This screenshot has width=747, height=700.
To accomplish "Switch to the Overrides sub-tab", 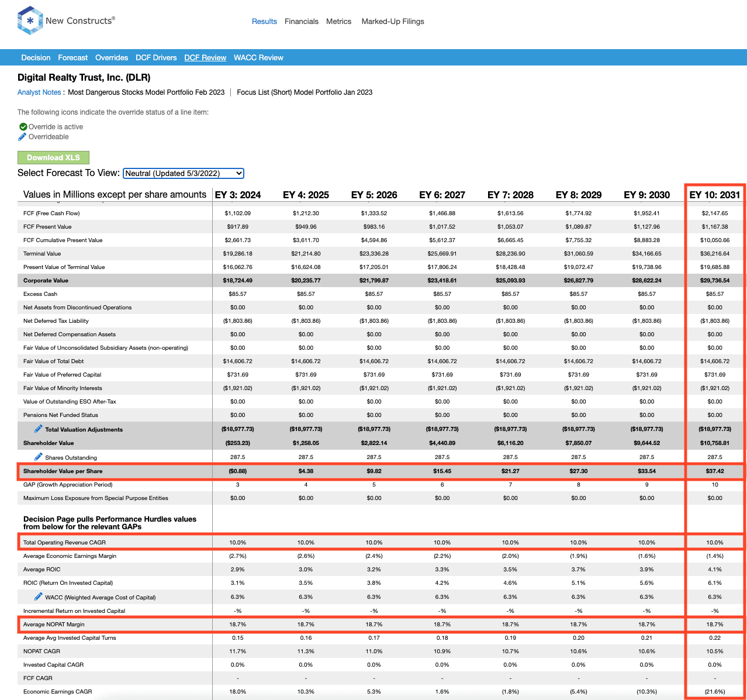I will pyautogui.click(x=112, y=58).
